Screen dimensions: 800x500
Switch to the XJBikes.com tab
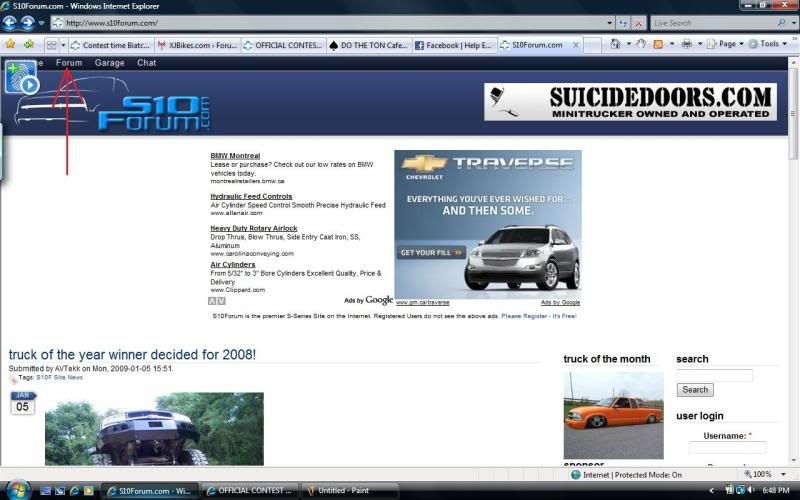coord(197,45)
